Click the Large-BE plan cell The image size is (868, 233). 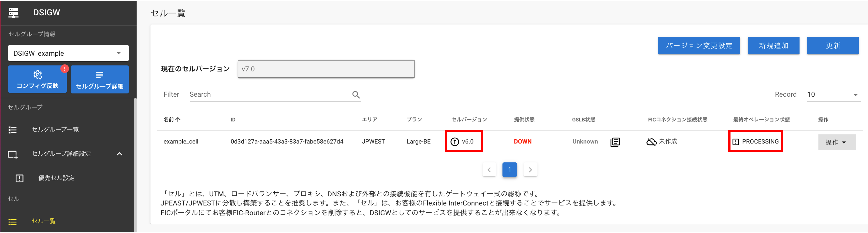pyautogui.click(x=418, y=142)
